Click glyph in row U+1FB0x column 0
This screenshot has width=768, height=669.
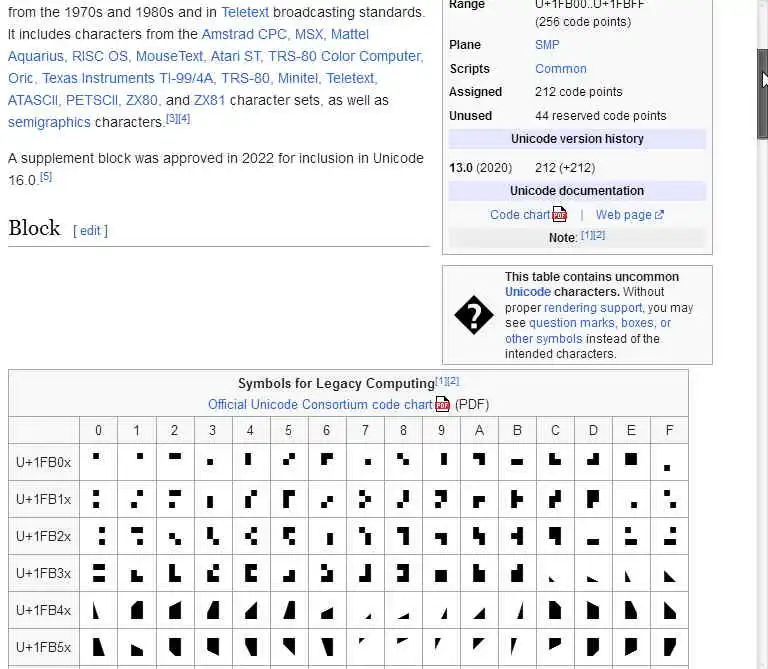coord(96,456)
